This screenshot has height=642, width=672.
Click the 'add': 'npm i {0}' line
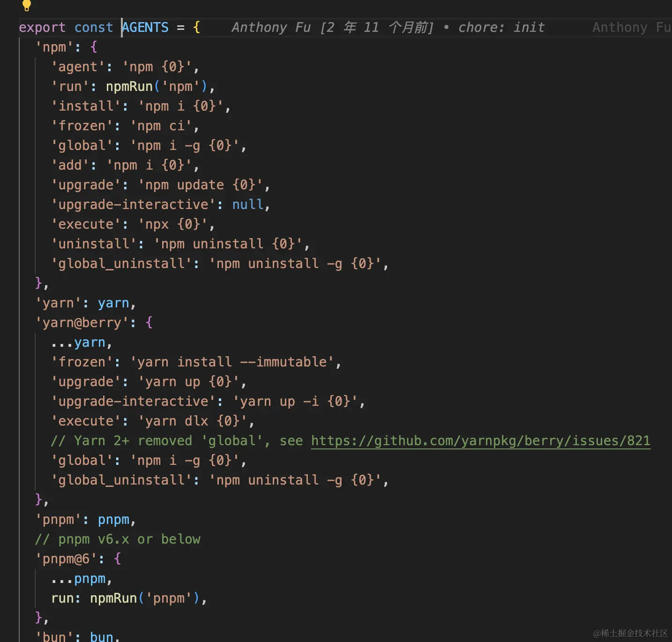coord(125,165)
